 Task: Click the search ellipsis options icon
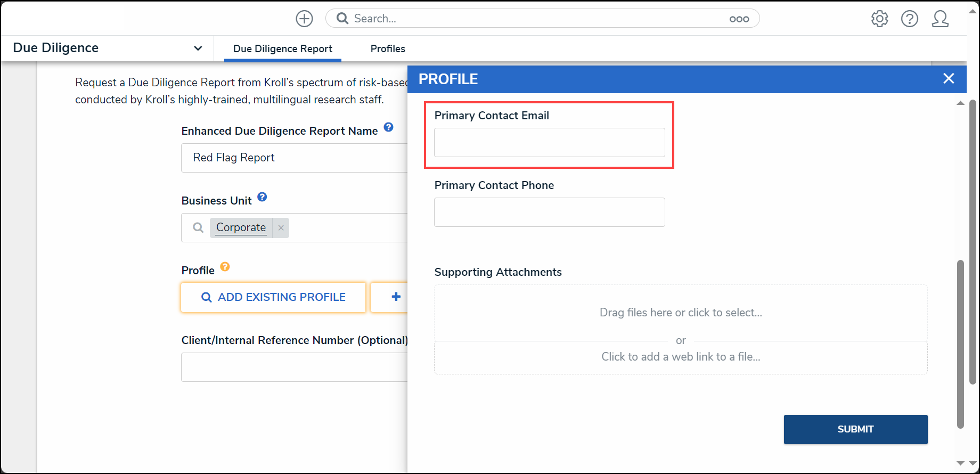click(739, 19)
